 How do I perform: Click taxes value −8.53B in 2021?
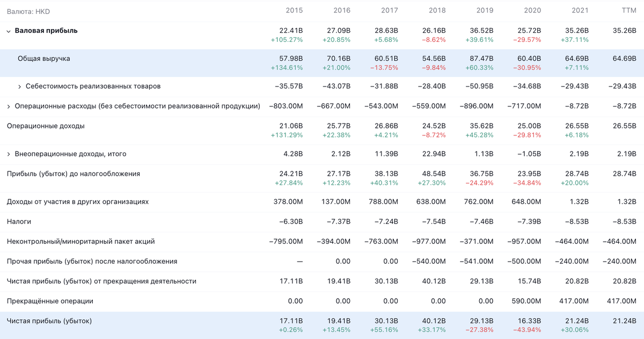click(x=576, y=222)
